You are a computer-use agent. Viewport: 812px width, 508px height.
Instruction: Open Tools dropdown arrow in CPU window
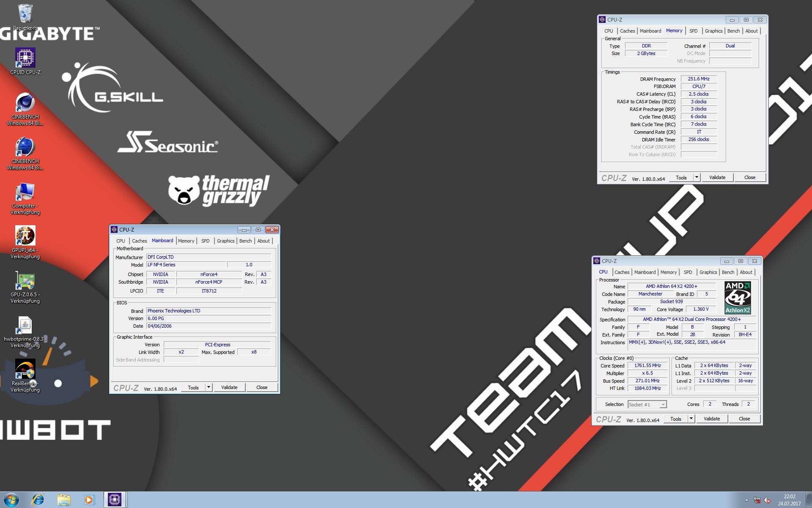[x=691, y=419]
